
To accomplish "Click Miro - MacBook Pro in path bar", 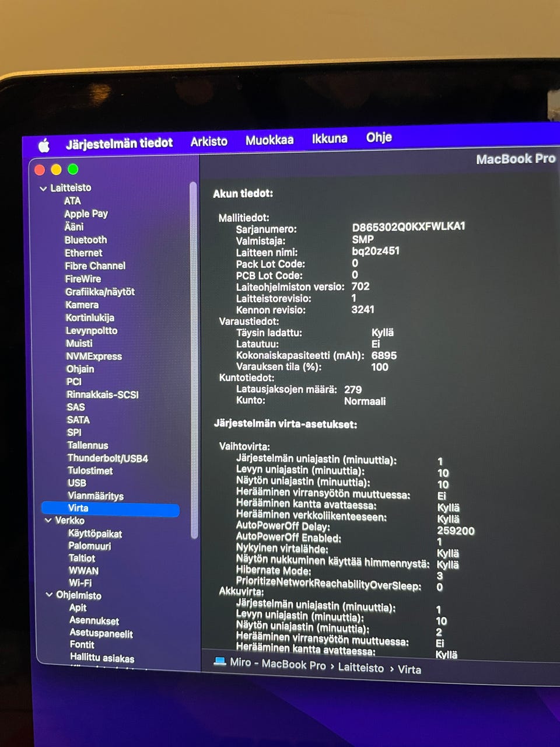I will tap(278, 664).
